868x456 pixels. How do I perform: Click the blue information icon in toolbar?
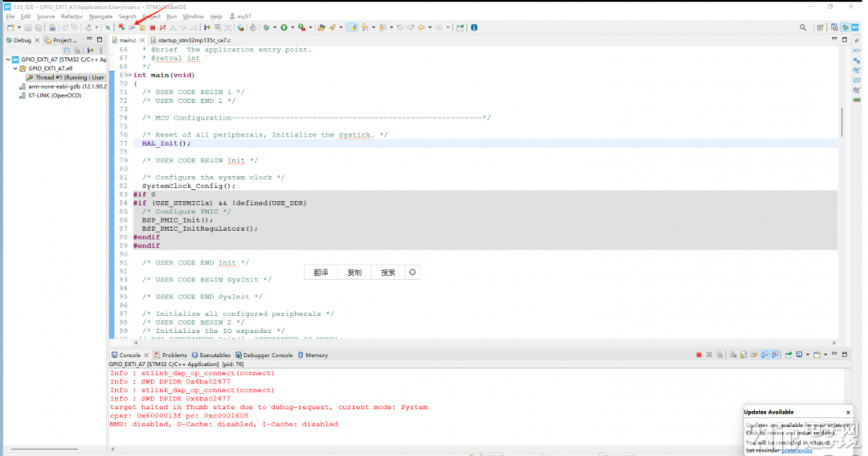474,27
